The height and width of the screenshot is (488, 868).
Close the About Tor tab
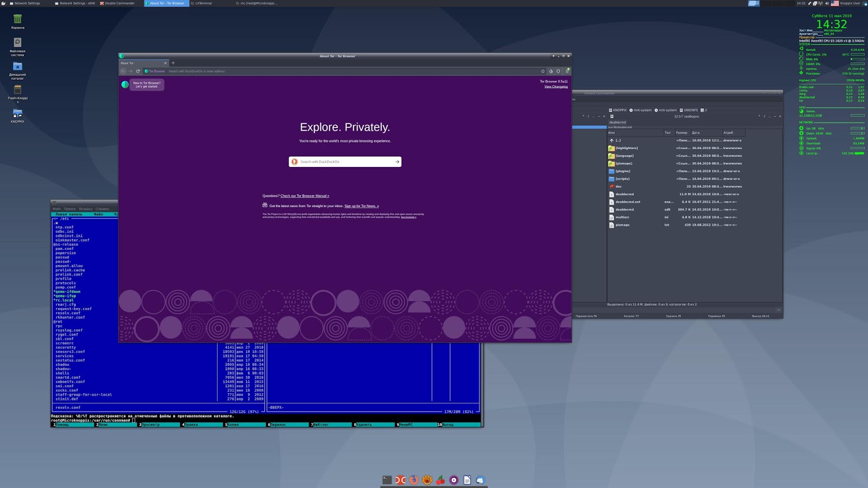[x=165, y=63]
